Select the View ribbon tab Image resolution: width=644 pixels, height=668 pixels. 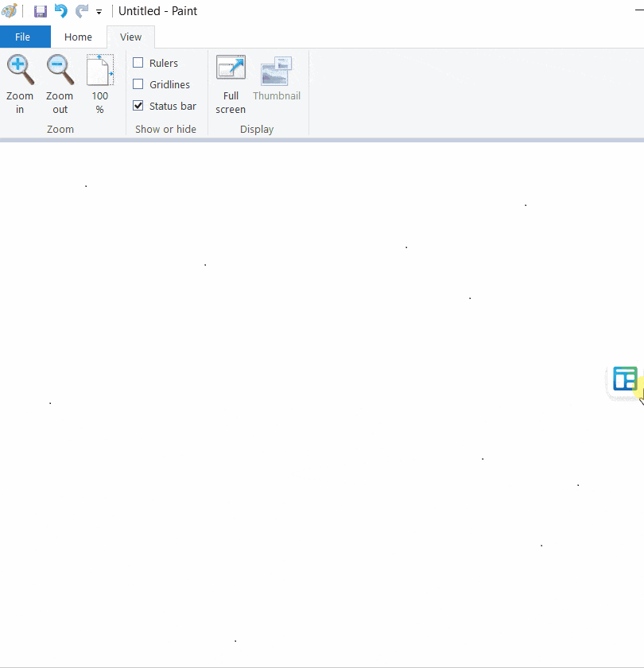click(130, 37)
